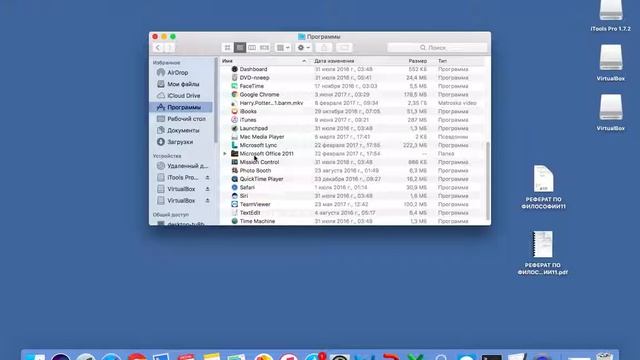Sort list by Дата изменения column

(334, 61)
